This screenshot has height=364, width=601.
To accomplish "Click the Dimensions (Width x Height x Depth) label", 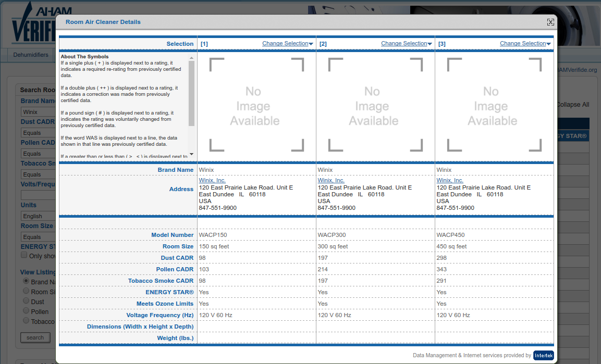I will click(140, 327).
